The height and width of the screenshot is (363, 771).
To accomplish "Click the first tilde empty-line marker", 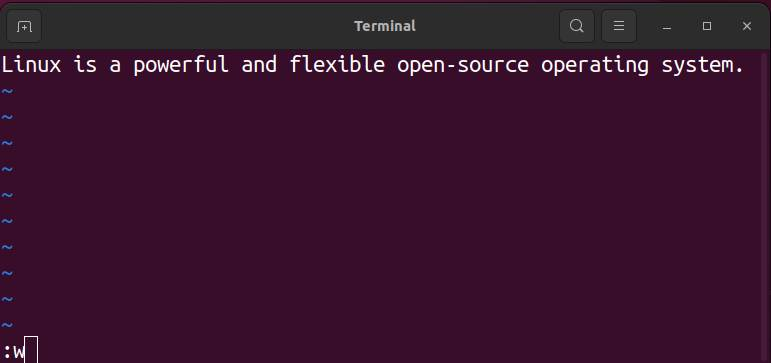I will (x=7, y=91).
